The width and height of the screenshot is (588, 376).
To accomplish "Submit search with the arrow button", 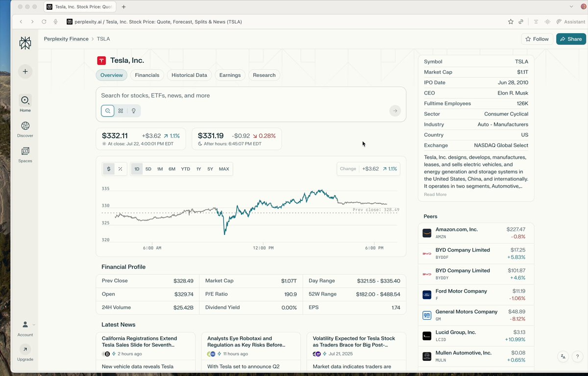I will pyautogui.click(x=395, y=111).
